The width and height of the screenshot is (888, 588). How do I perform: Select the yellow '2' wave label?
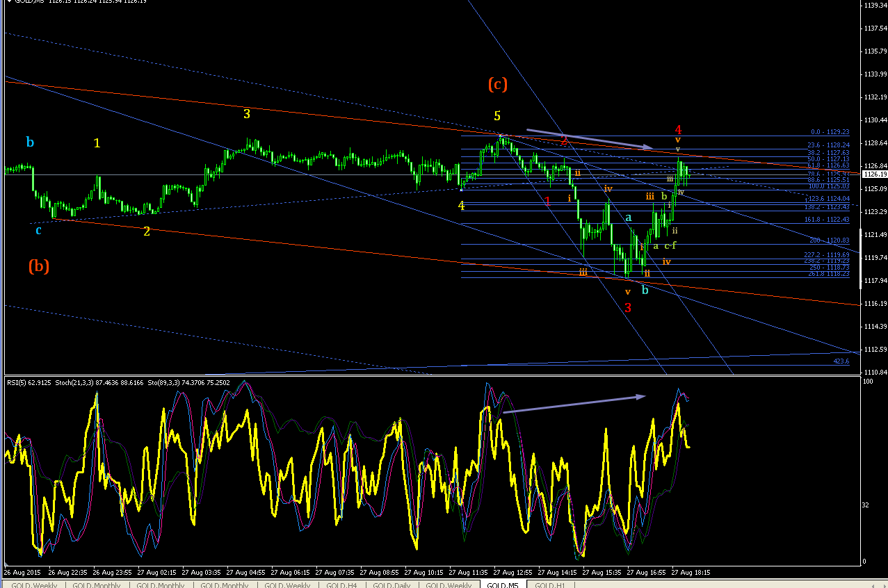coord(147,231)
